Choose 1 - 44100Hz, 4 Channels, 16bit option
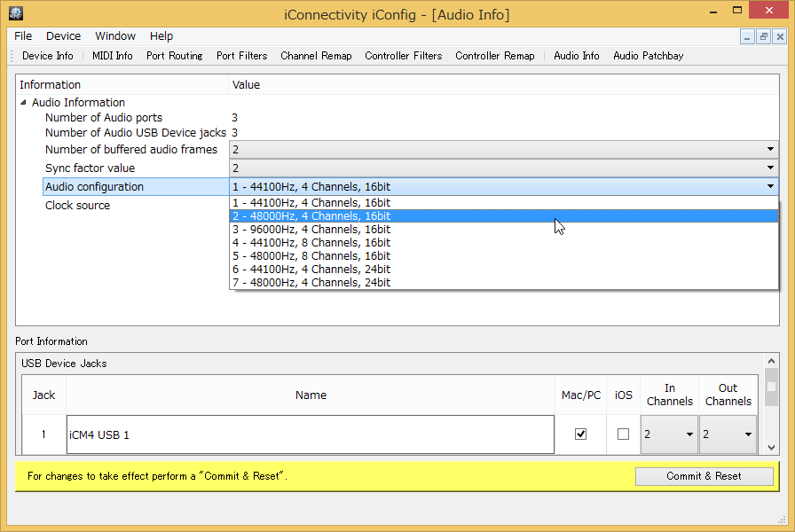This screenshot has width=795, height=532. (x=504, y=203)
